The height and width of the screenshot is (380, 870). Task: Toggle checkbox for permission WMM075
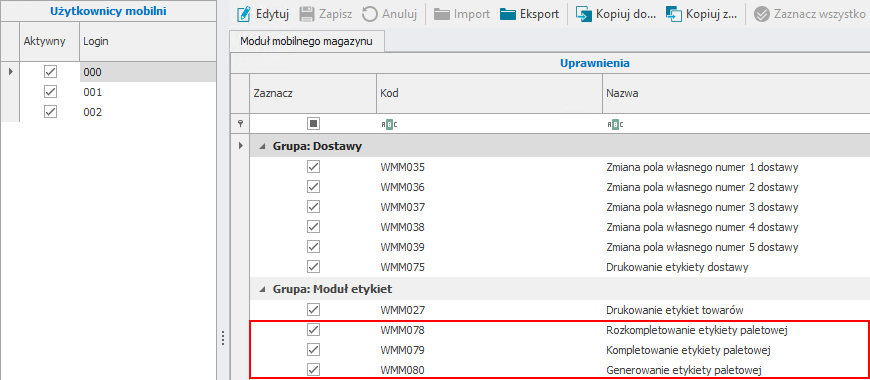[313, 266]
